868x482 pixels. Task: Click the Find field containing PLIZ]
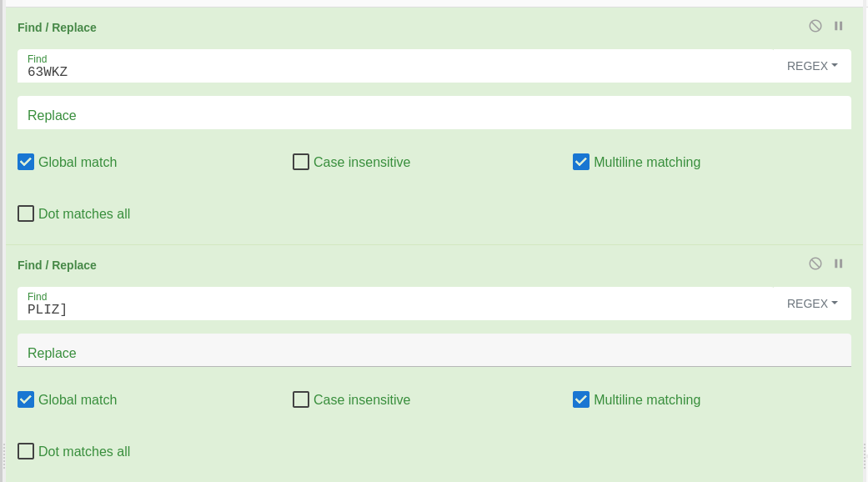click(x=395, y=304)
